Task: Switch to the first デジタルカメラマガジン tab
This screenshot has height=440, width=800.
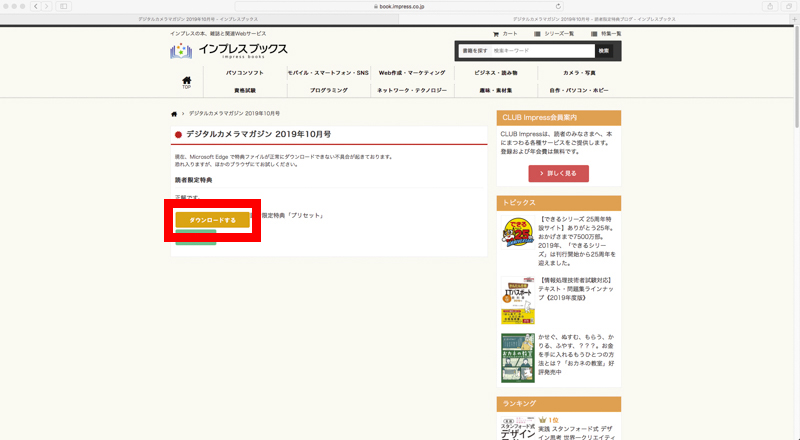Action: tap(199, 19)
